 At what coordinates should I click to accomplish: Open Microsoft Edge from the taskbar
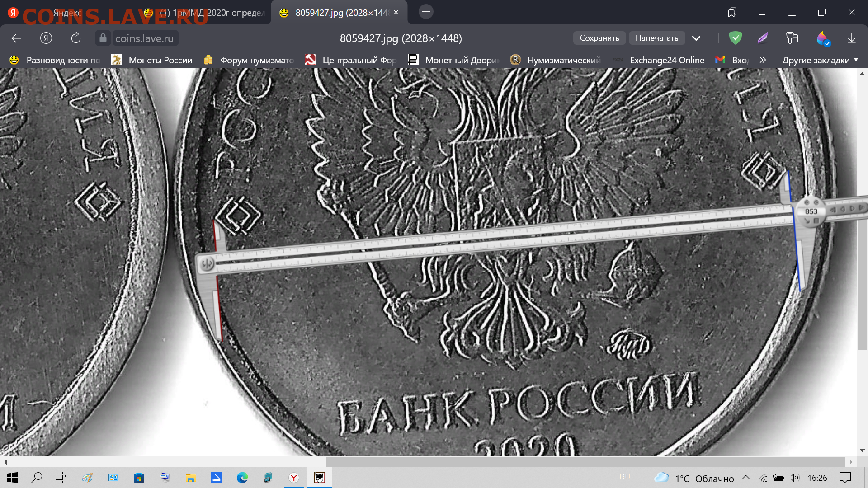(242, 478)
